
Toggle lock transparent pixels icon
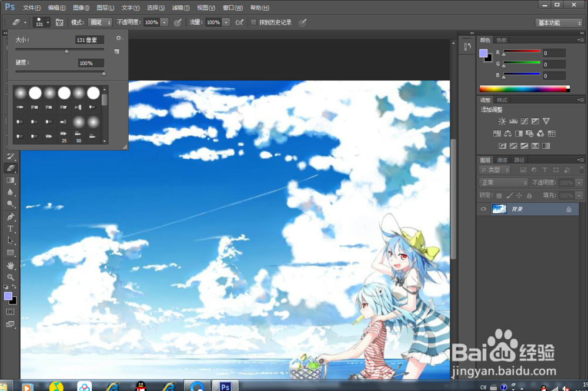(499, 195)
